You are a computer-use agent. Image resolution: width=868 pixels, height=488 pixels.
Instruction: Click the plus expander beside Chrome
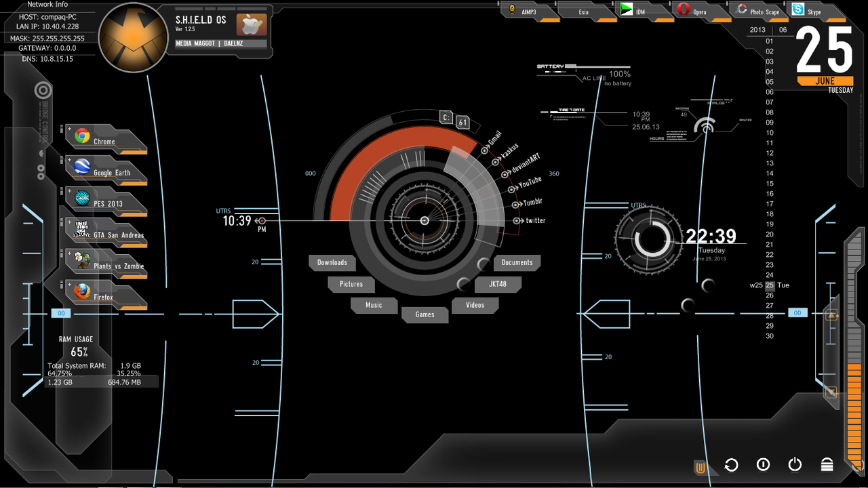pyautogui.click(x=69, y=129)
